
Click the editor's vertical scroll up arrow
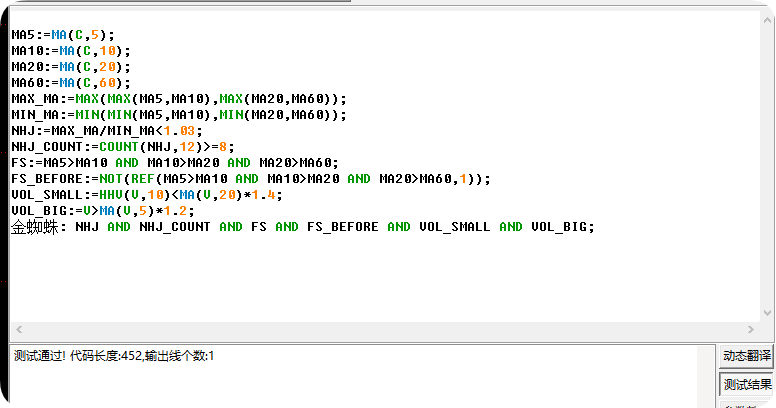coord(768,20)
